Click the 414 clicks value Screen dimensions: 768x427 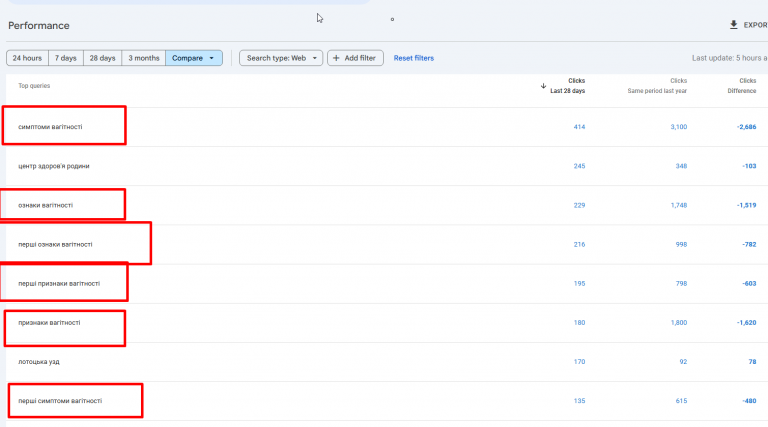coord(579,127)
